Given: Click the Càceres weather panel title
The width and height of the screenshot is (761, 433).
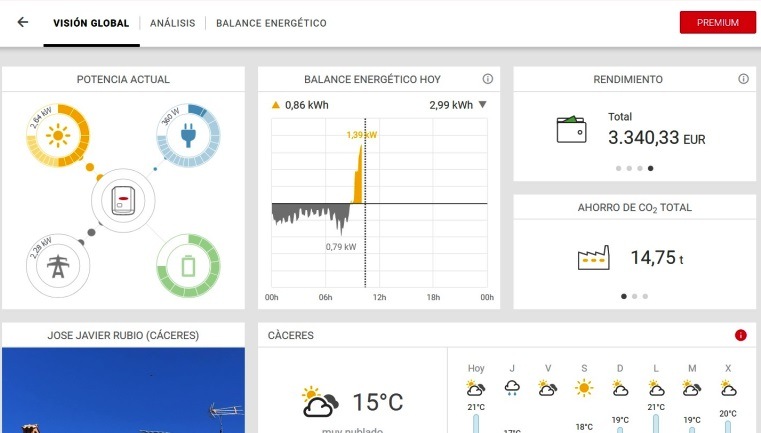Looking at the screenshot, I should (291, 335).
